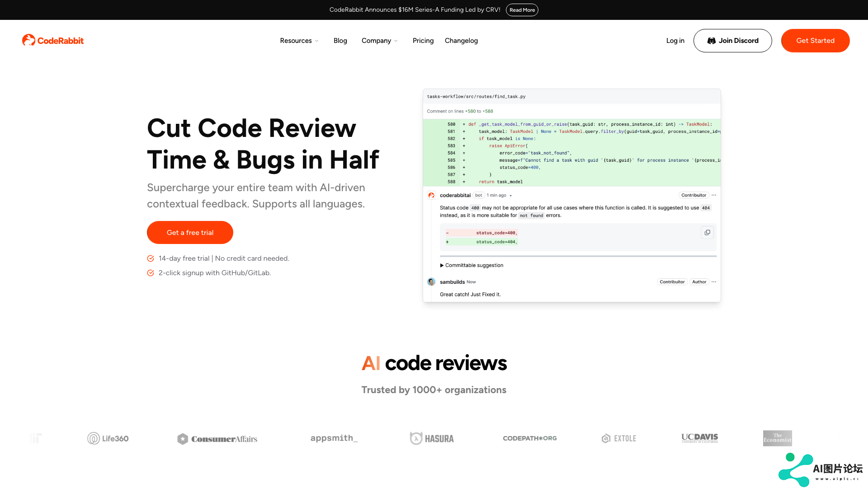Open the Pricing page
868x488 pixels.
coord(423,41)
